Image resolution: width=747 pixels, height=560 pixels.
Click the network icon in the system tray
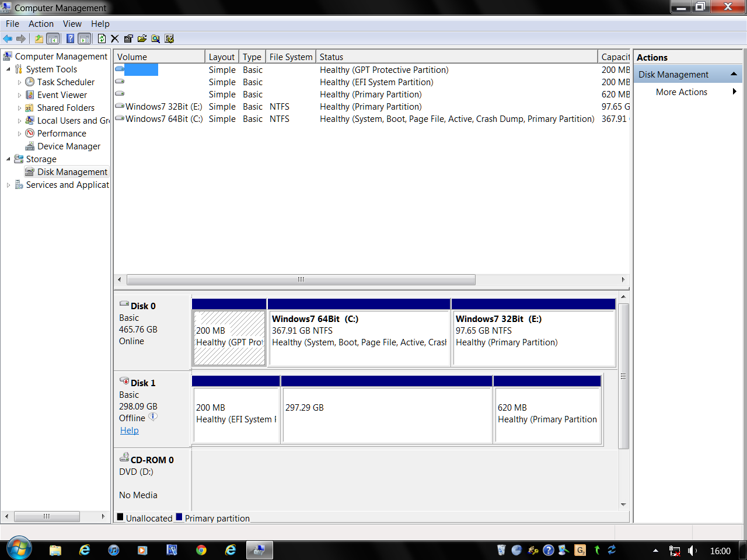coord(675,551)
